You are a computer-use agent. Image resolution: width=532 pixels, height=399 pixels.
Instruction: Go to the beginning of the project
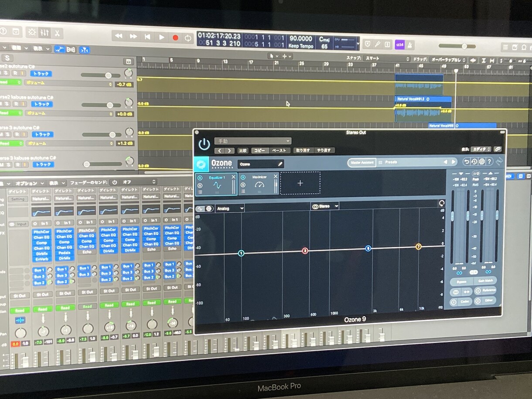click(x=147, y=37)
